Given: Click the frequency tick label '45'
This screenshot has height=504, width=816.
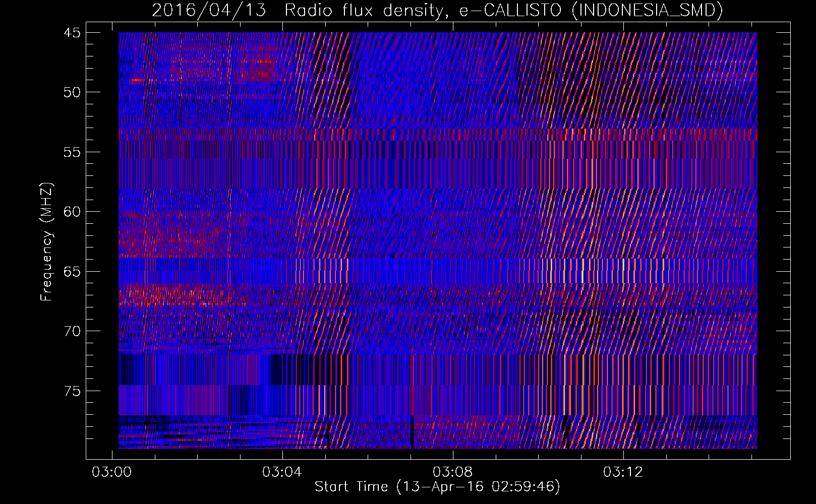Looking at the screenshot, I should (72, 33).
